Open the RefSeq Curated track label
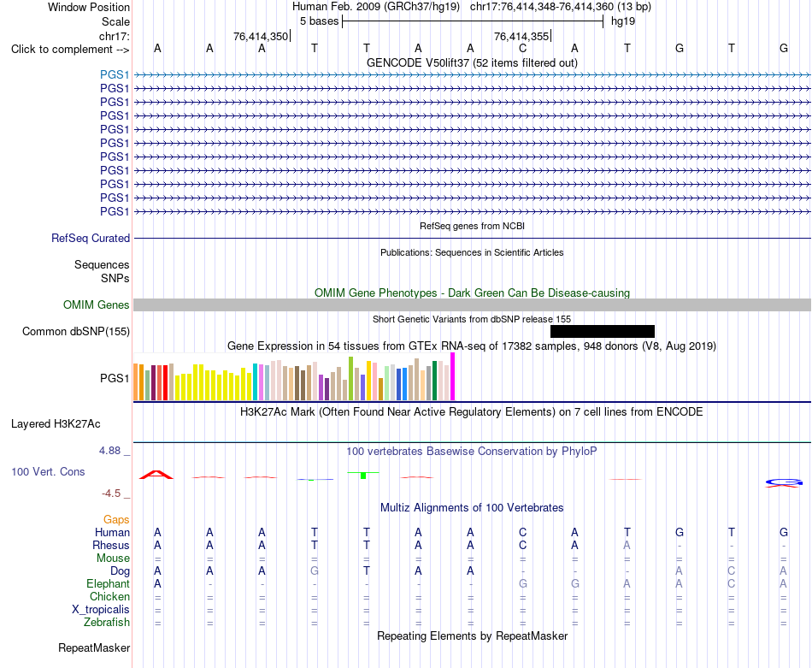 coord(91,238)
